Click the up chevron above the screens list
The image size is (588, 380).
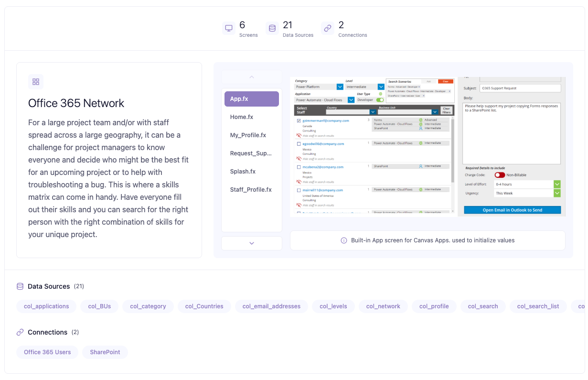point(252,77)
